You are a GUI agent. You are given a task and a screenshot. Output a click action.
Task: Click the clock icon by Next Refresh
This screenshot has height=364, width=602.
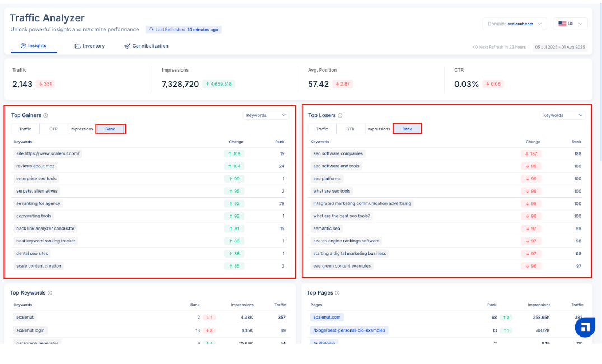pos(475,47)
